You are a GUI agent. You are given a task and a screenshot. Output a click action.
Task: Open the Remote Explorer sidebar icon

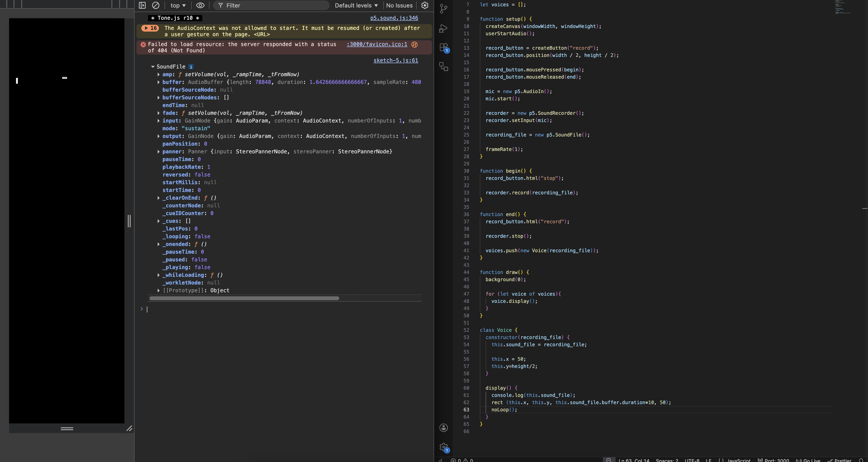[x=444, y=67]
